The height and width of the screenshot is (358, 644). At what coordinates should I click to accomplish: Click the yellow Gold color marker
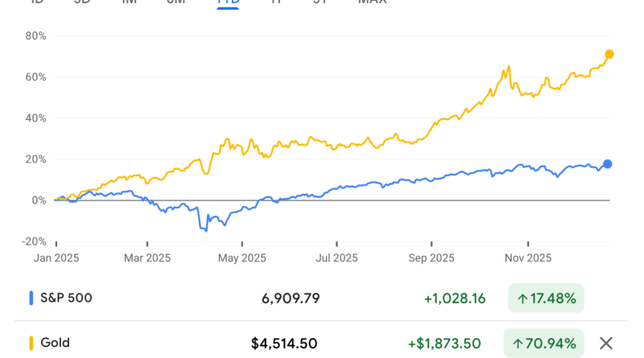click(x=31, y=344)
